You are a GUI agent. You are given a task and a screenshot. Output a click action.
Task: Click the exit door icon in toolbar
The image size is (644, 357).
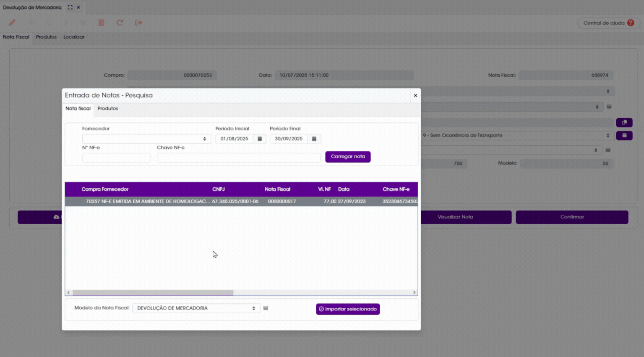coord(138,23)
